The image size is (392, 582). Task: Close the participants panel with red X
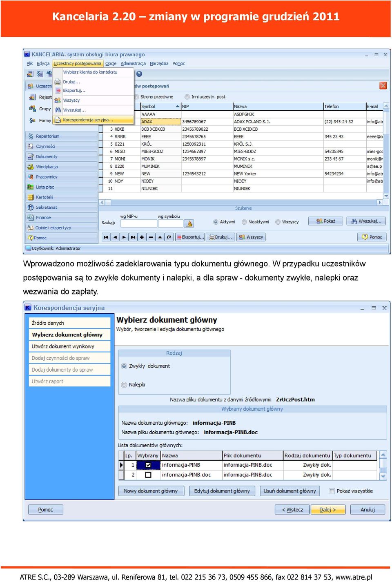tap(383, 85)
